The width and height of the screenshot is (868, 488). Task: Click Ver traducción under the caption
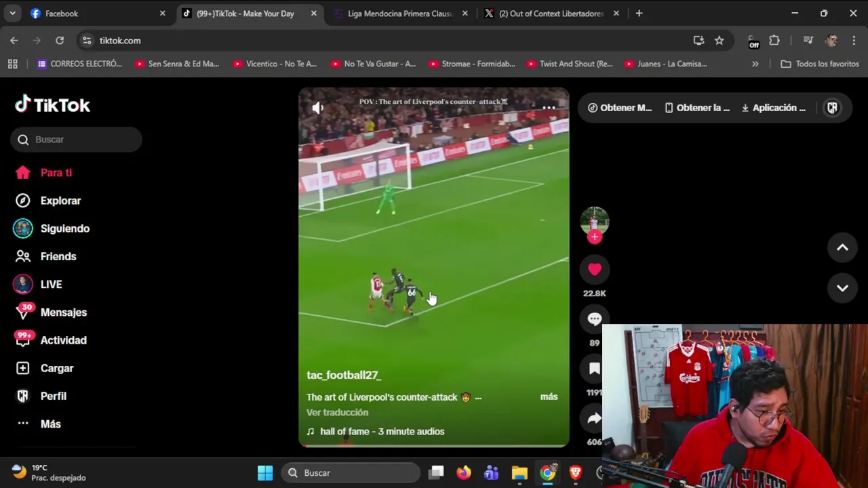point(337,413)
